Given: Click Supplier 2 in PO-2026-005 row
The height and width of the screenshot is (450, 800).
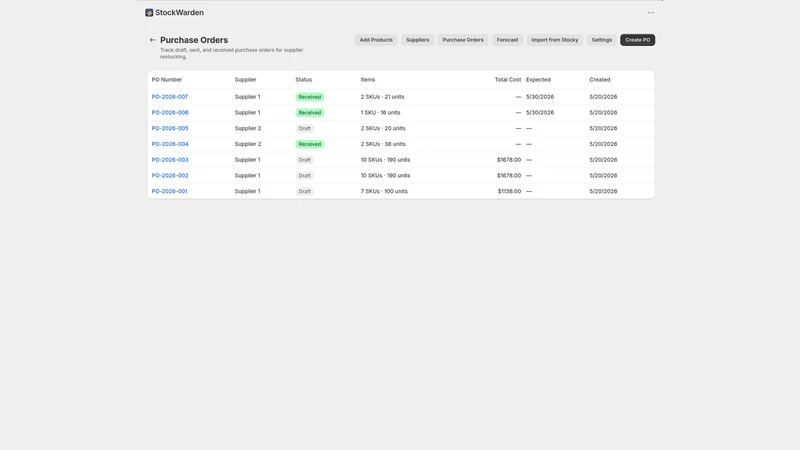Looking at the screenshot, I should [248, 129].
